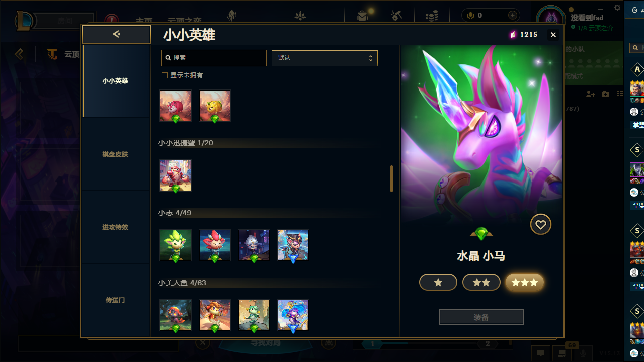
Task: Click into the 搜索 search field
Action: 214,58
